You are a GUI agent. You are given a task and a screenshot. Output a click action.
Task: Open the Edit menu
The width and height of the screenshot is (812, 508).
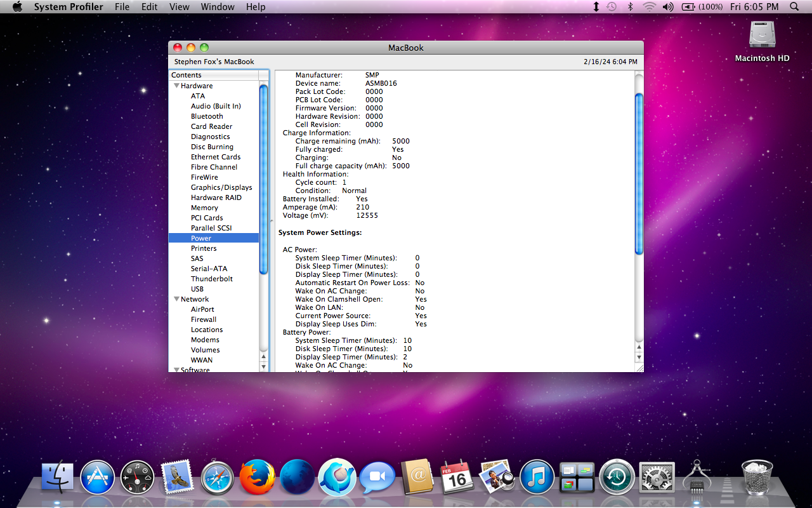pyautogui.click(x=150, y=7)
